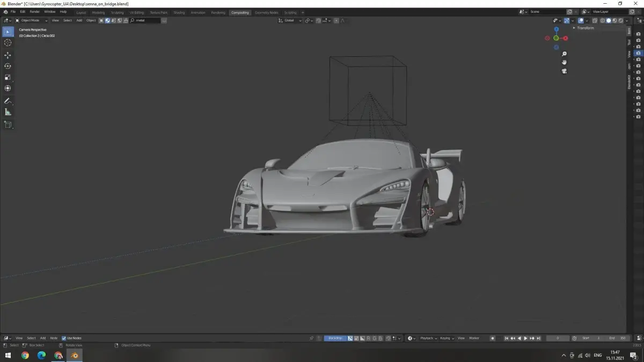Viewport: 644px width, 362px height.
Task: Open the timeline Marker menu
Action: pos(474,338)
